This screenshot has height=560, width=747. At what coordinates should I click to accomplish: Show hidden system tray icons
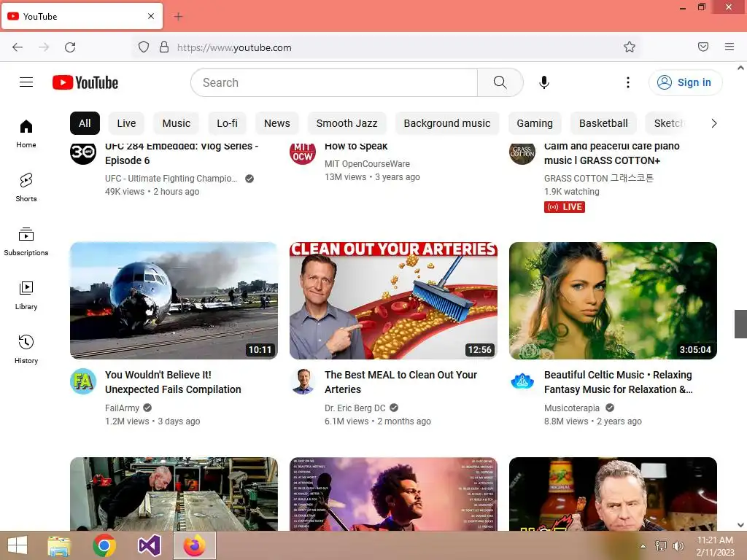pyautogui.click(x=643, y=546)
